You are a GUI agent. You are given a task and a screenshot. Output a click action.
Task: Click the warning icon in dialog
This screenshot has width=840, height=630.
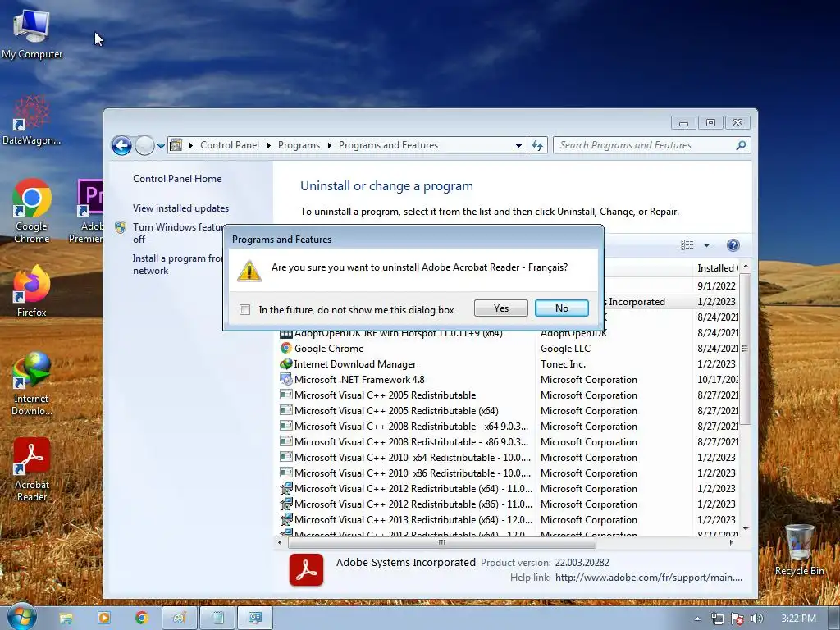(249, 271)
